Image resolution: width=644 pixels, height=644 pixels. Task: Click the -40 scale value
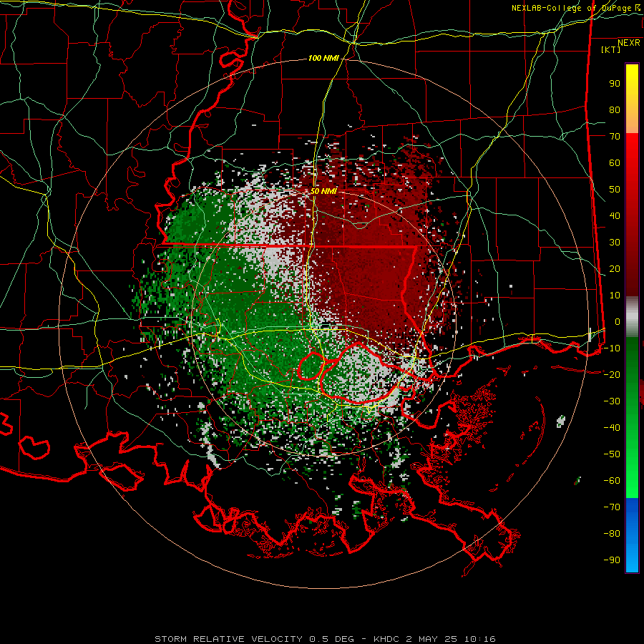tap(612, 428)
